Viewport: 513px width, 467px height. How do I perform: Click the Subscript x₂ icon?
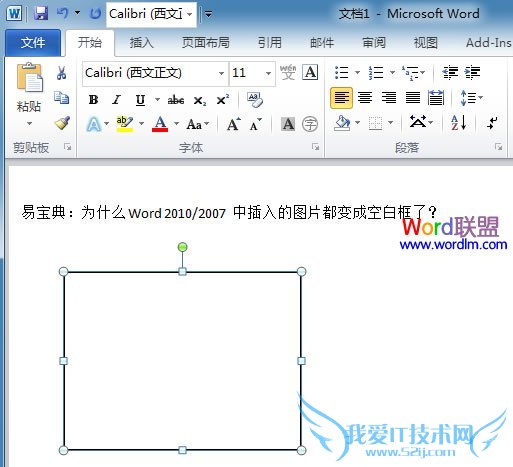click(200, 100)
